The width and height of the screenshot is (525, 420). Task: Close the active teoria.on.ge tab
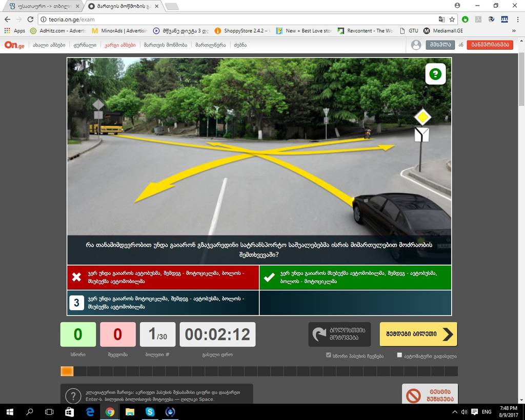coord(157,6)
